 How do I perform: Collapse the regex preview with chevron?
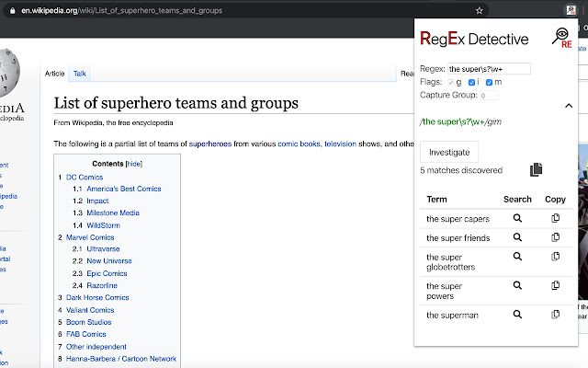coord(568,106)
